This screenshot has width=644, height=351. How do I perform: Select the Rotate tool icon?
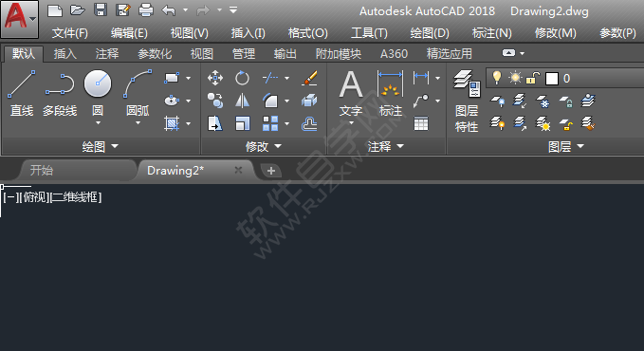[242, 78]
